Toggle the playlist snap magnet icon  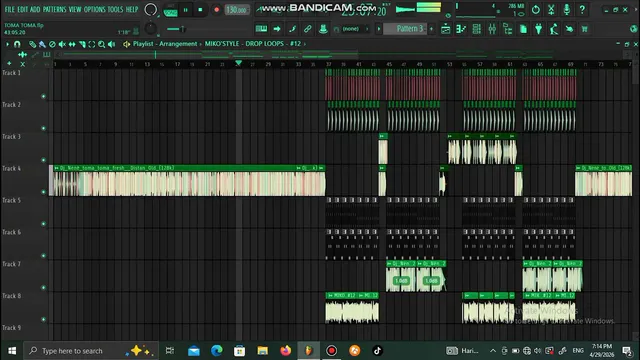click(x=17, y=44)
